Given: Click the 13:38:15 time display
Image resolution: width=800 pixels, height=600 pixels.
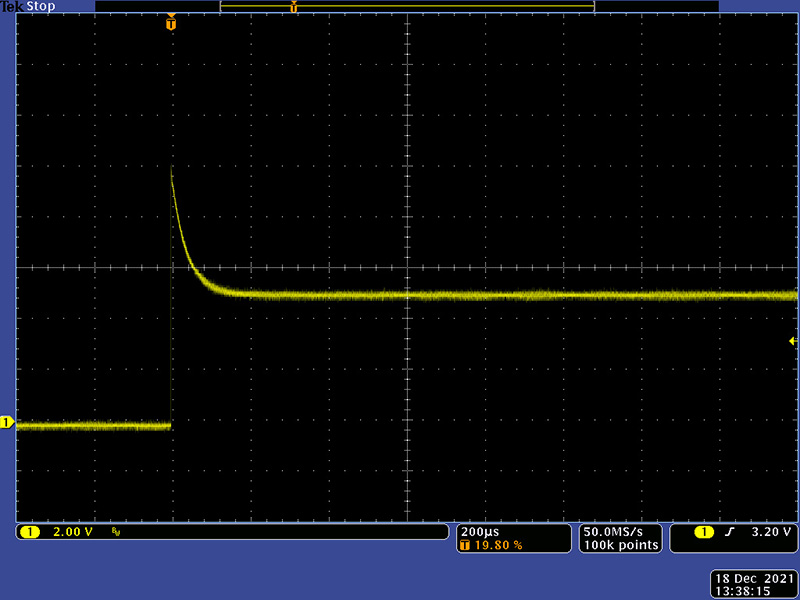Looking at the screenshot, I should pos(753,592).
